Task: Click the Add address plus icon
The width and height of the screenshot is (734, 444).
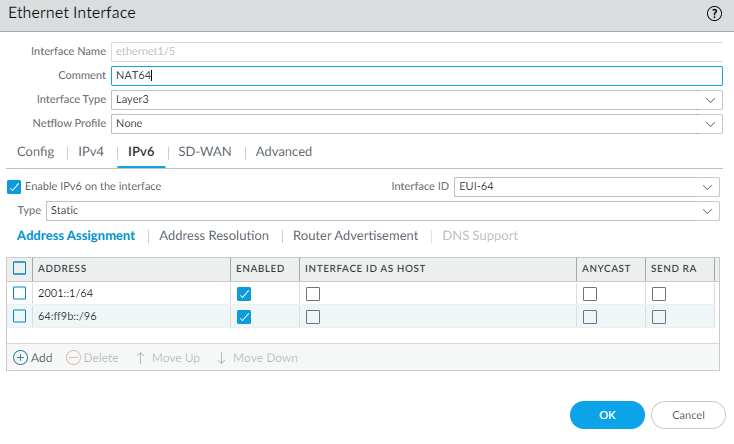Action: 20,357
